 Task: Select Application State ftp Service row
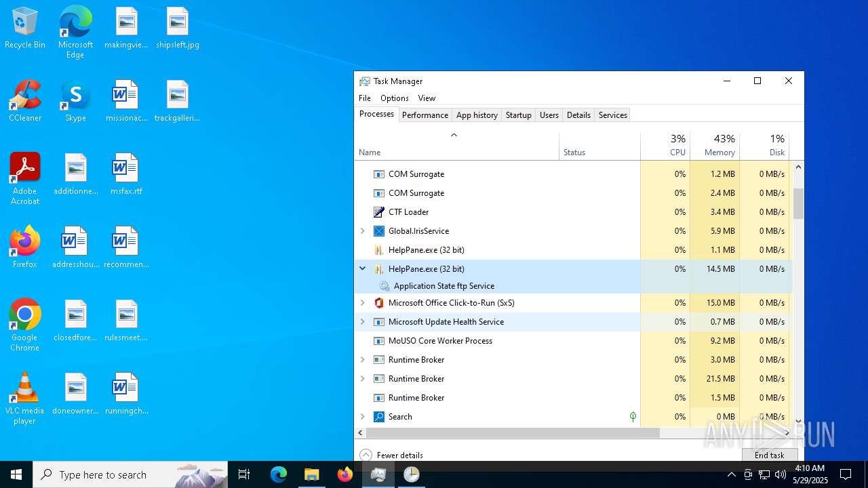pos(573,286)
